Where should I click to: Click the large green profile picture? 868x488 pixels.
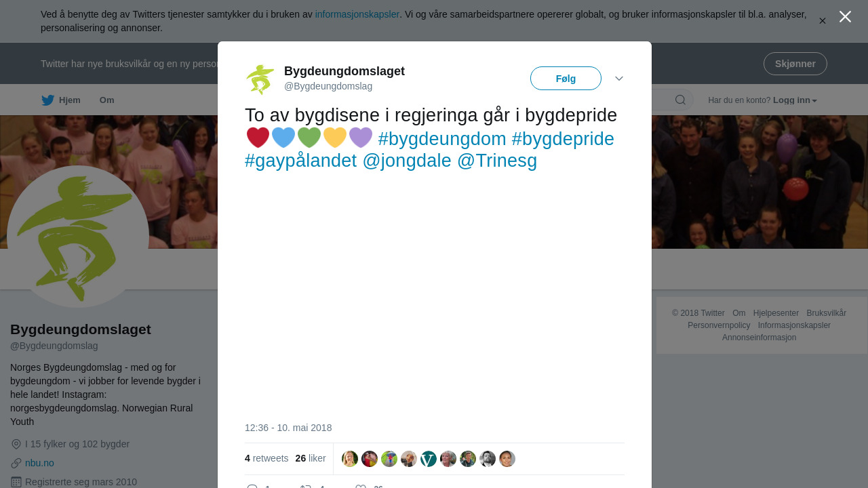pos(78,237)
